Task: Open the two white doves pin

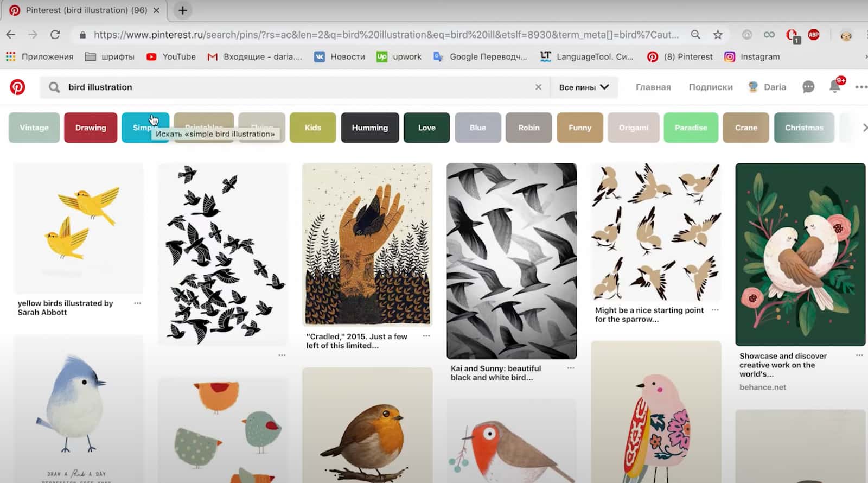Action: (800, 255)
